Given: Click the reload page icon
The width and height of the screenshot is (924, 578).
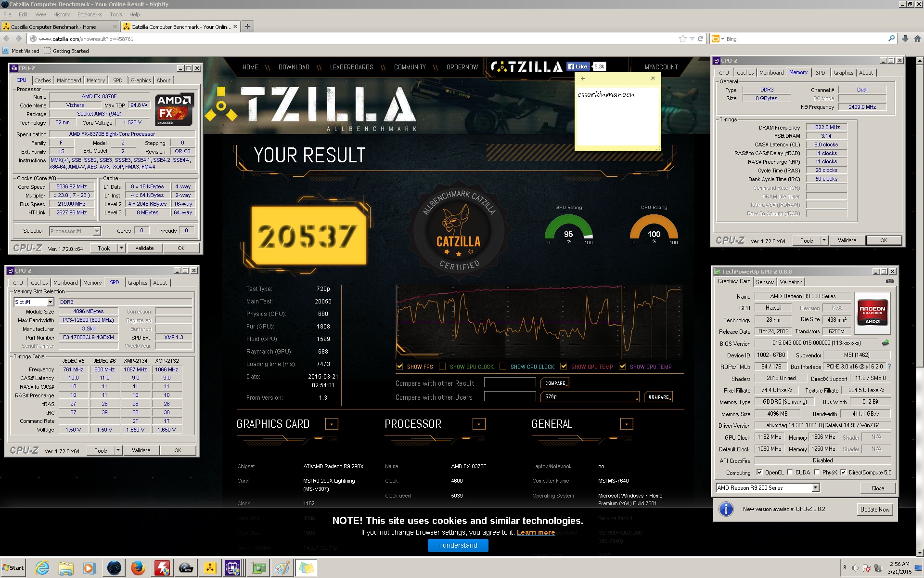Looking at the screenshot, I should click(701, 39).
